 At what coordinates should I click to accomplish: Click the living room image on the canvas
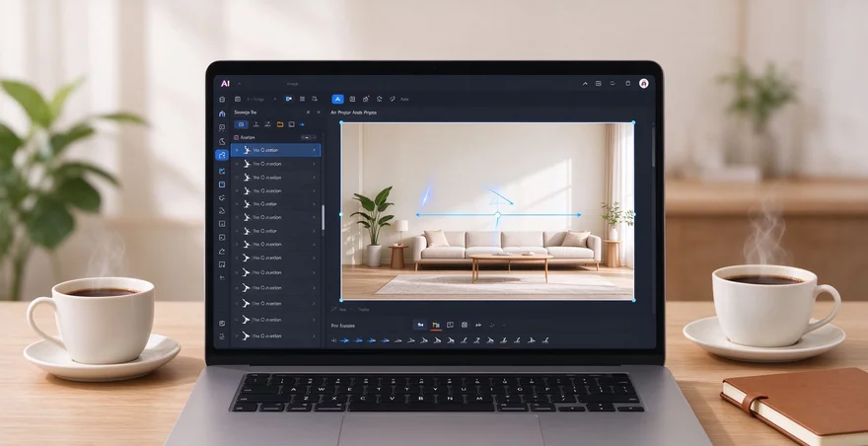click(487, 211)
